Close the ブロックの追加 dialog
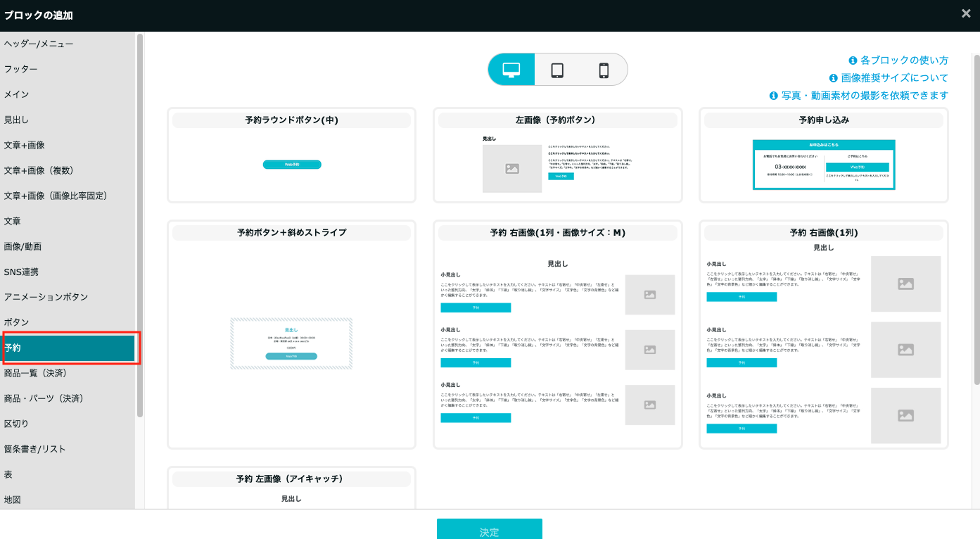Screen dimensions: 980x539 point(966,13)
